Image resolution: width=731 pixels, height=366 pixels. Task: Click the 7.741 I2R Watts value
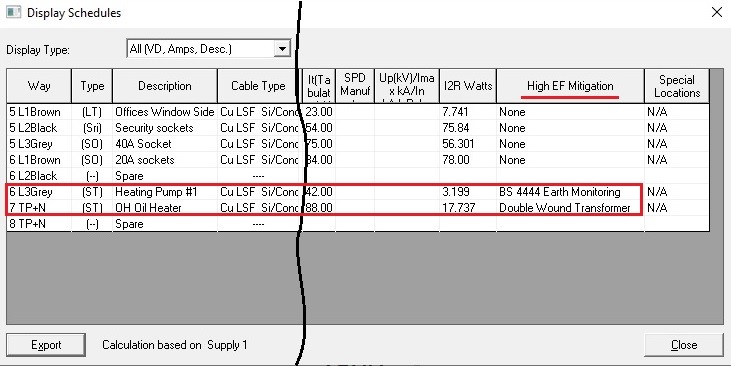(x=468, y=112)
